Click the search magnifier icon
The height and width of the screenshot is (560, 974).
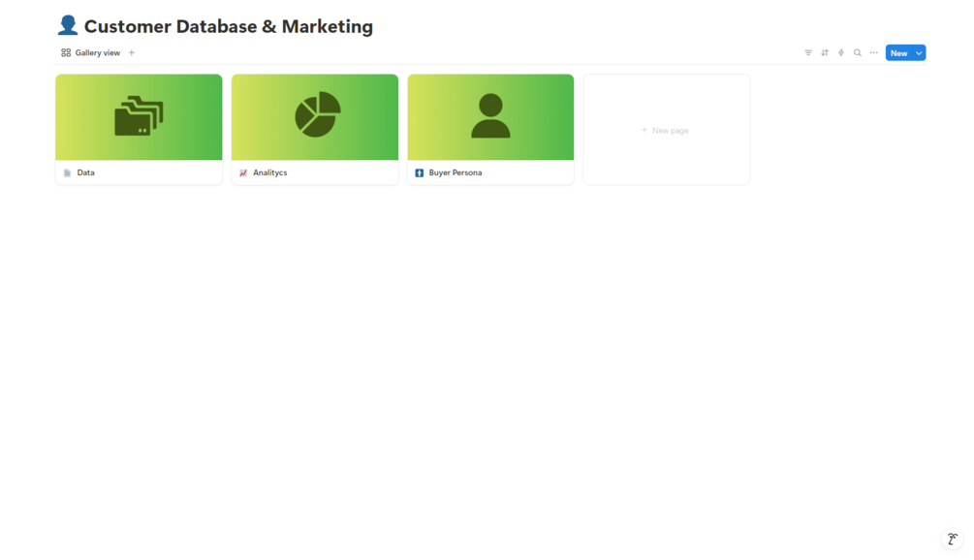[858, 52]
